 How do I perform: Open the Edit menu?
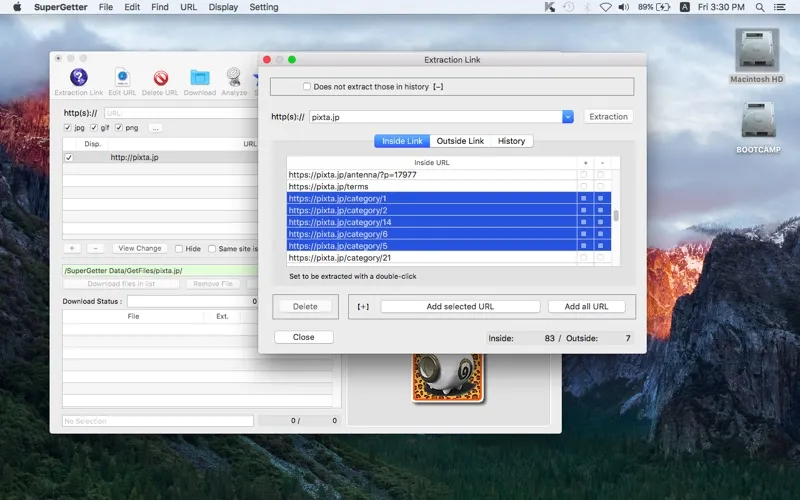[x=132, y=7]
